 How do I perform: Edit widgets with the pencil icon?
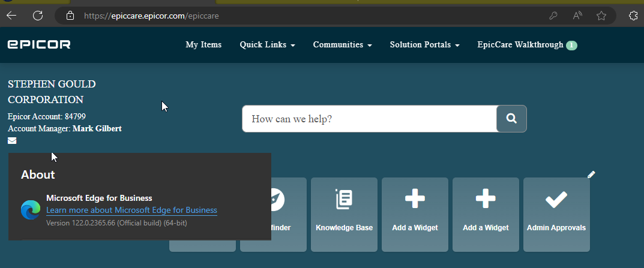[x=591, y=174]
